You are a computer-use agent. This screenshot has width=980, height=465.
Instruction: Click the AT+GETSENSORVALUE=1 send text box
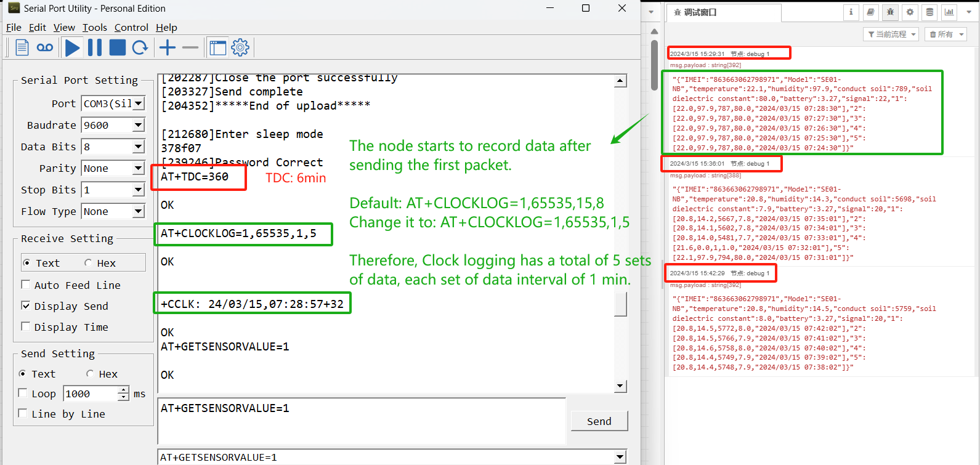[x=362, y=421]
